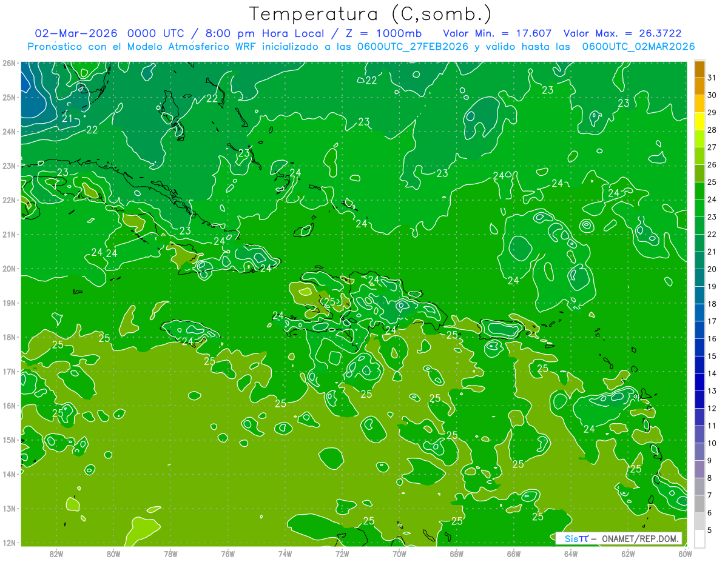Viewport: 728px width, 562px height.
Task: Click the legend label "12" on the color bar
Action: [712, 409]
